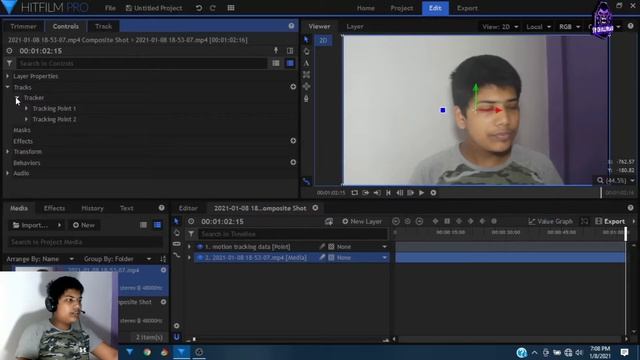This screenshot has width=640, height=360.
Task: Click New button in Media panel
Action: click(84, 225)
